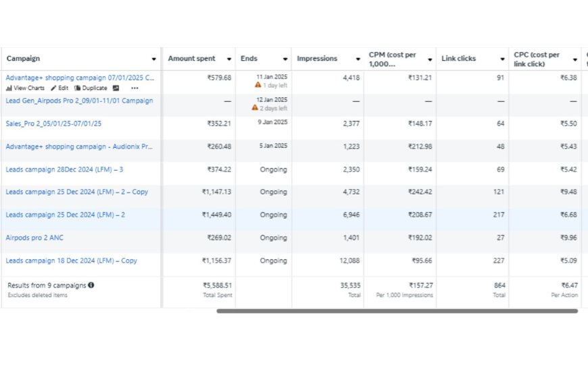Click the info icon next to Results from 9 campaigns
The image size is (588, 378).
click(x=91, y=286)
